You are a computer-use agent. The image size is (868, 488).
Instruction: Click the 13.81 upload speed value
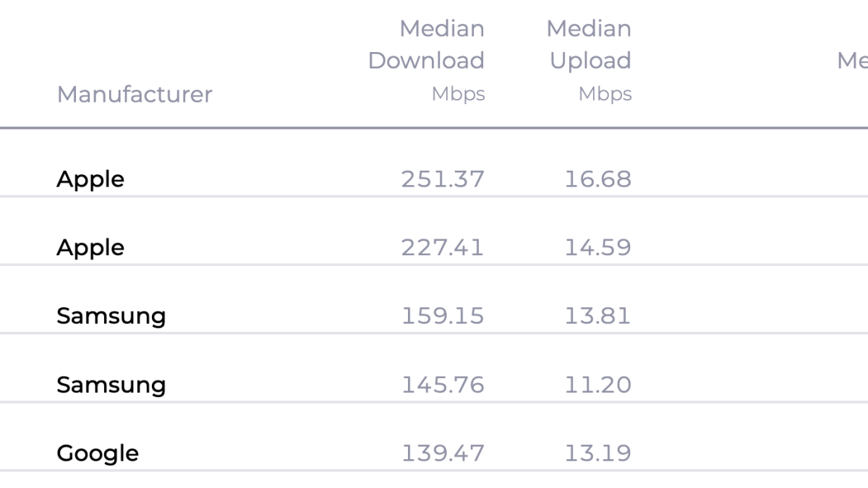pos(597,316)
